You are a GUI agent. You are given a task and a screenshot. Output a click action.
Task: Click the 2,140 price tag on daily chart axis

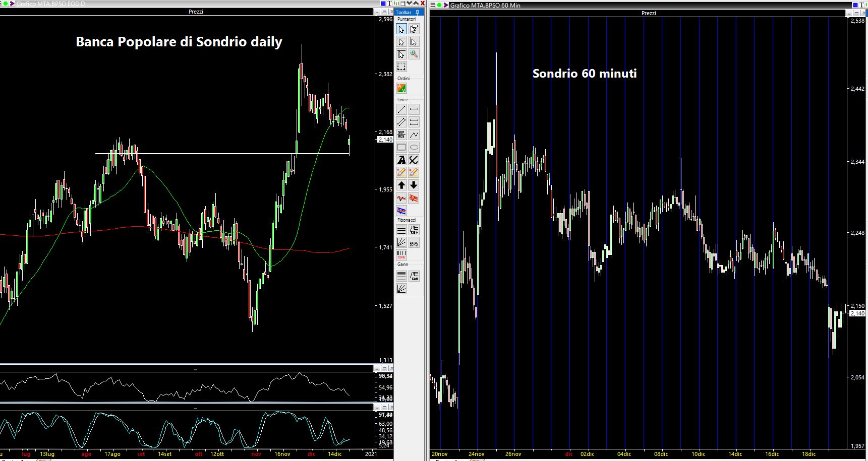[x=385, y=140]
